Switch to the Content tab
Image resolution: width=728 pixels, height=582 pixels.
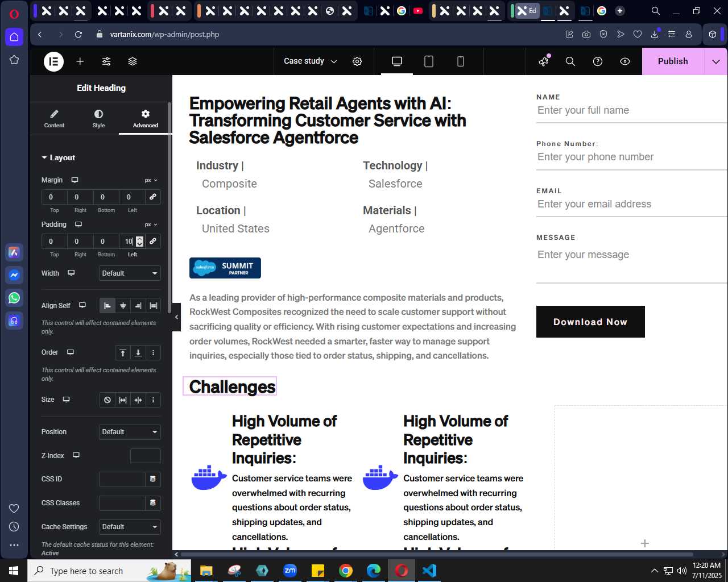[x=54, y=119]
